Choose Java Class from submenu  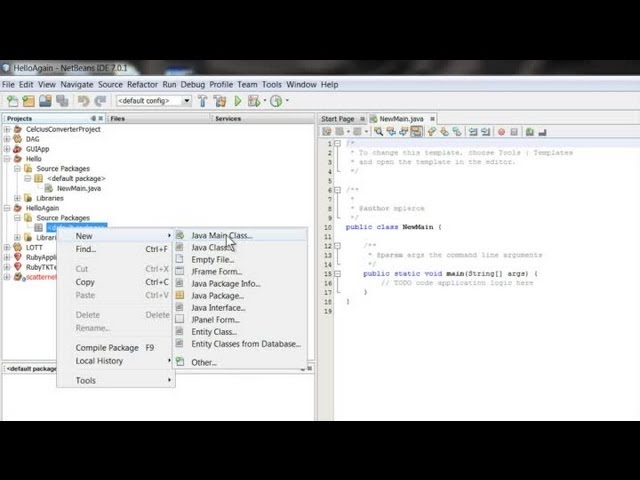(240, 248)
